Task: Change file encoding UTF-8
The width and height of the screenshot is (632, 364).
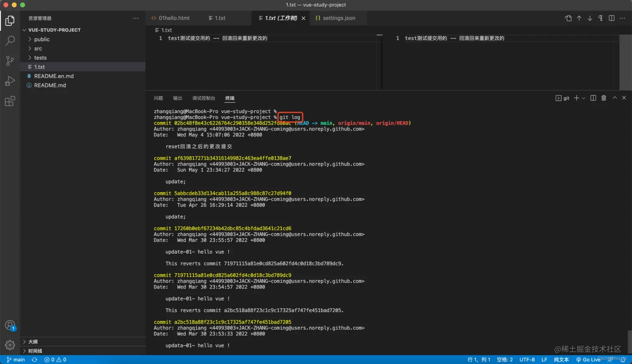Action: coord(527,360)
